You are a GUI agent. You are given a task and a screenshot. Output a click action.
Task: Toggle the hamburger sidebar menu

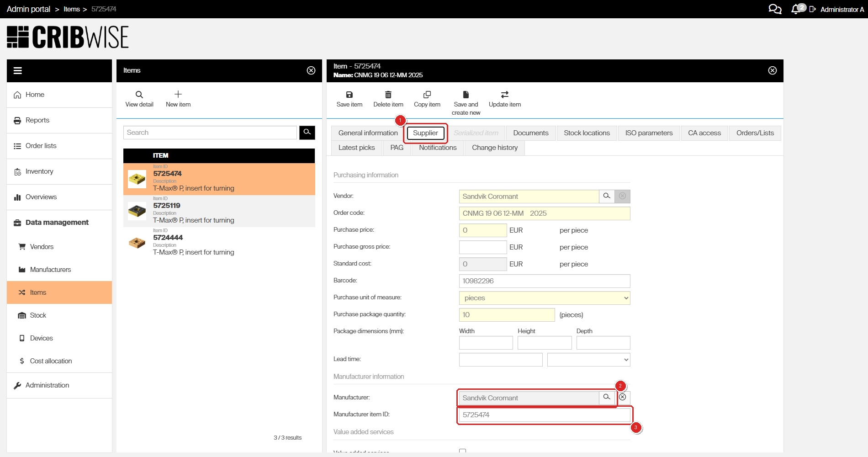pyautogui.click(x=18, y=70)
